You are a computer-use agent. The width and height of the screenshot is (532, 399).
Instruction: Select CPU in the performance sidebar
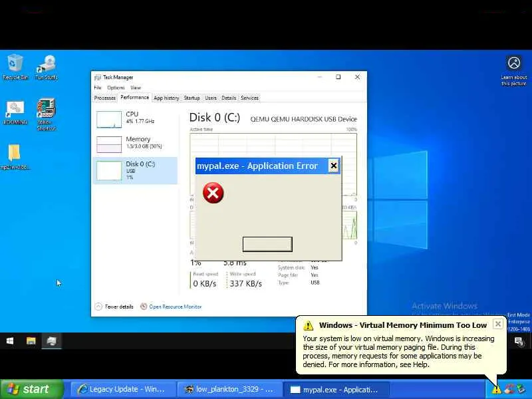[135, 119]
